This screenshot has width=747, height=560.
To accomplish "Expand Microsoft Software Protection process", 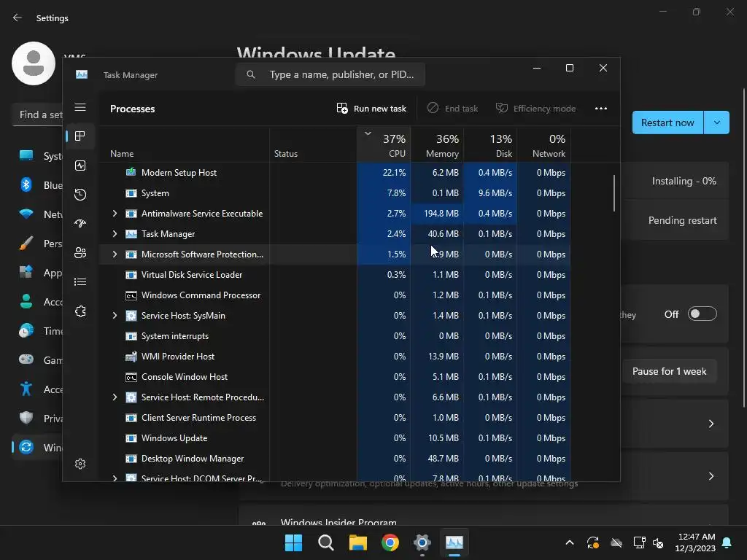I will [x=115, y=254].
